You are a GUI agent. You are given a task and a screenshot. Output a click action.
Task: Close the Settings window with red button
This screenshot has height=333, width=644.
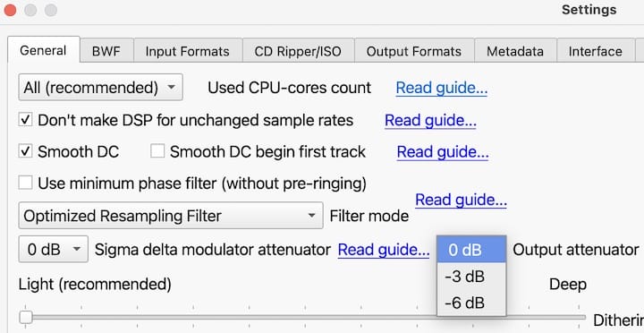pyautogui.click(x=9, y=10)
